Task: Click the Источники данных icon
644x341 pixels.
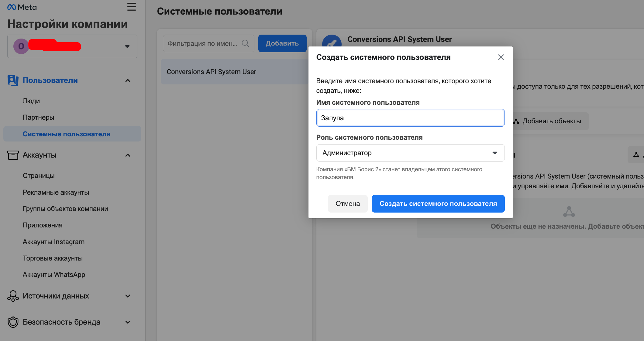Action: 13,296
